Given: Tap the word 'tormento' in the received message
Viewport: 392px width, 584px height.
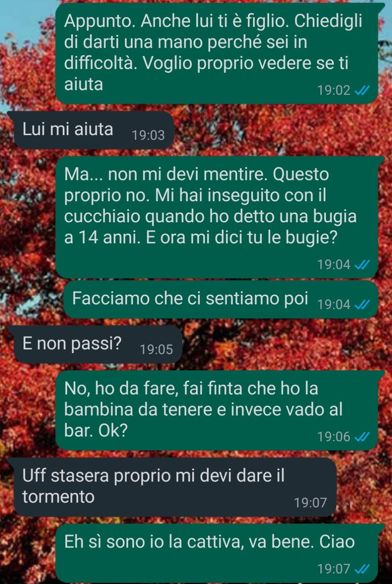Looking at the screenshot, I should (58, 497).
